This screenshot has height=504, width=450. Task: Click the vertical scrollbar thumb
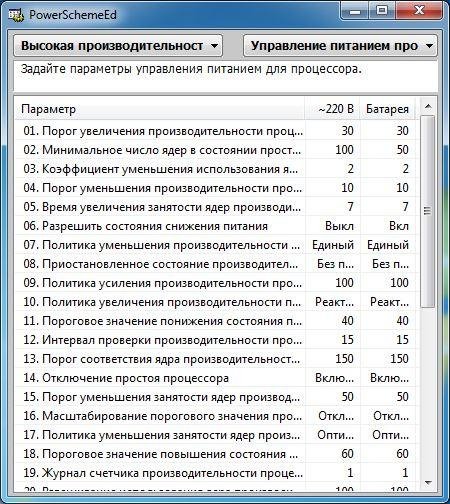click(x=428, y=211)
